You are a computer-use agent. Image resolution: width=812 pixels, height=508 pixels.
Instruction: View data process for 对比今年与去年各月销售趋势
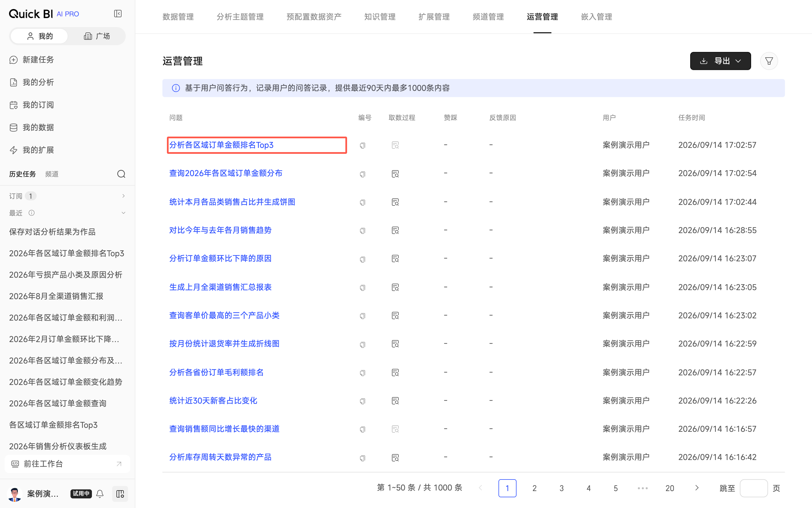[395, 231]
